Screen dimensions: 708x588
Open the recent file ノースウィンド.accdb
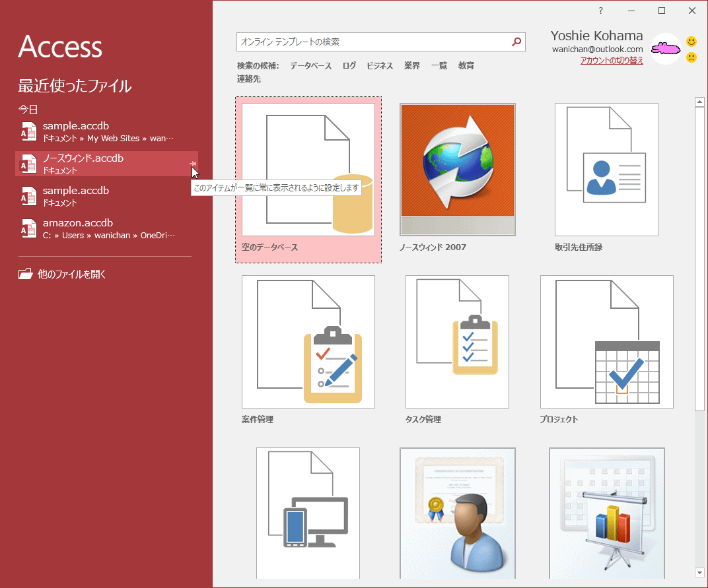pyautogui.click(x=106, y=164)
